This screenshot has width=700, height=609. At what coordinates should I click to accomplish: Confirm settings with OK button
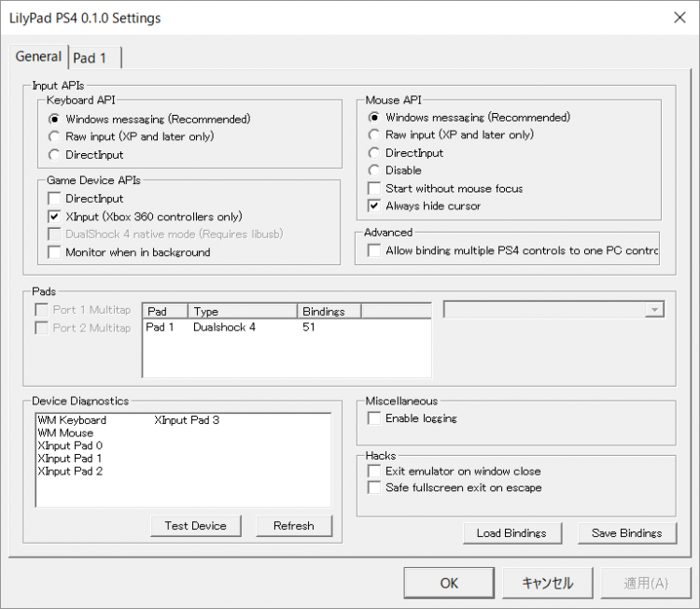point(449,583)
